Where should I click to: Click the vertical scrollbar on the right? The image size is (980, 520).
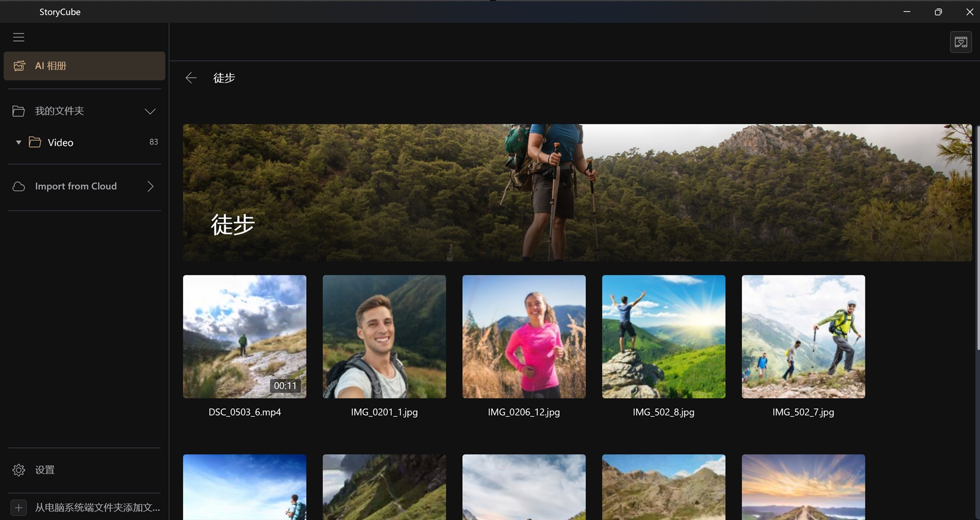[x=978, y=238]
